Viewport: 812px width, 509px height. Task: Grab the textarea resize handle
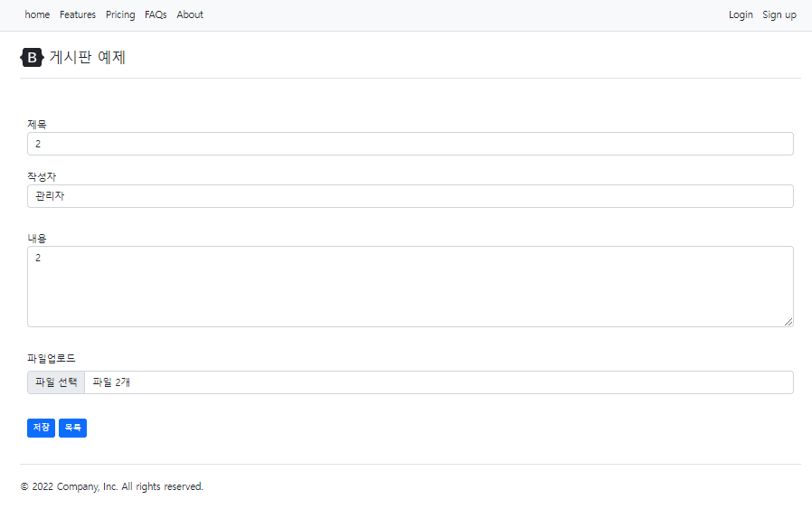tap(788, 322)
